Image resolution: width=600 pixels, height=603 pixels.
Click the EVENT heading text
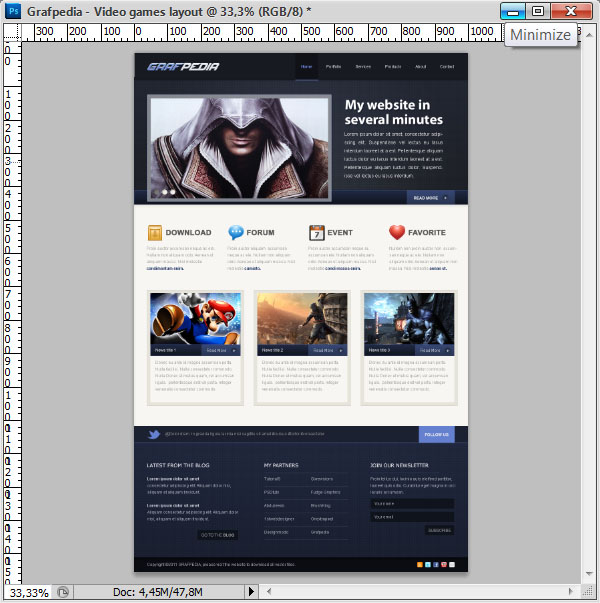click(x=340, y=233)
